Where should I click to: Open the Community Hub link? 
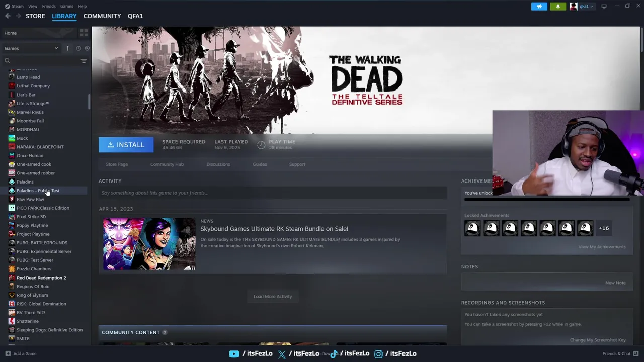pos(167,164)
